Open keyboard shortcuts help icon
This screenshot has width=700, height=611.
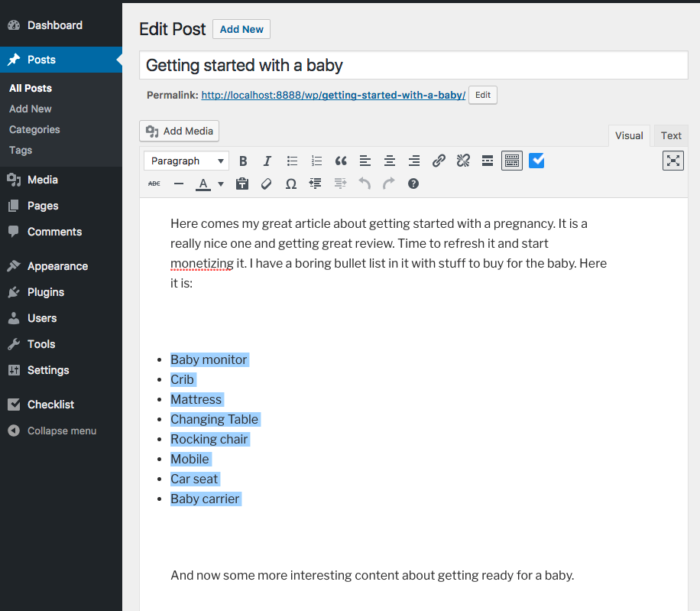point(413,184)
